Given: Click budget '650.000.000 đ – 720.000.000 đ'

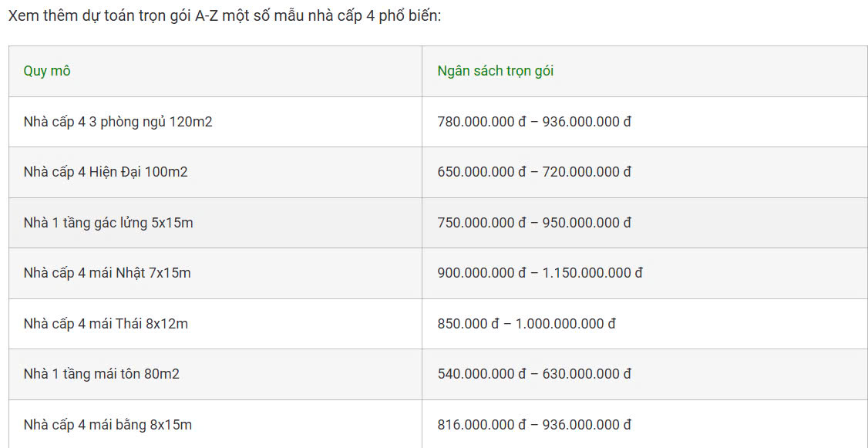Looking at the screenshot, I should coord(534,172).
